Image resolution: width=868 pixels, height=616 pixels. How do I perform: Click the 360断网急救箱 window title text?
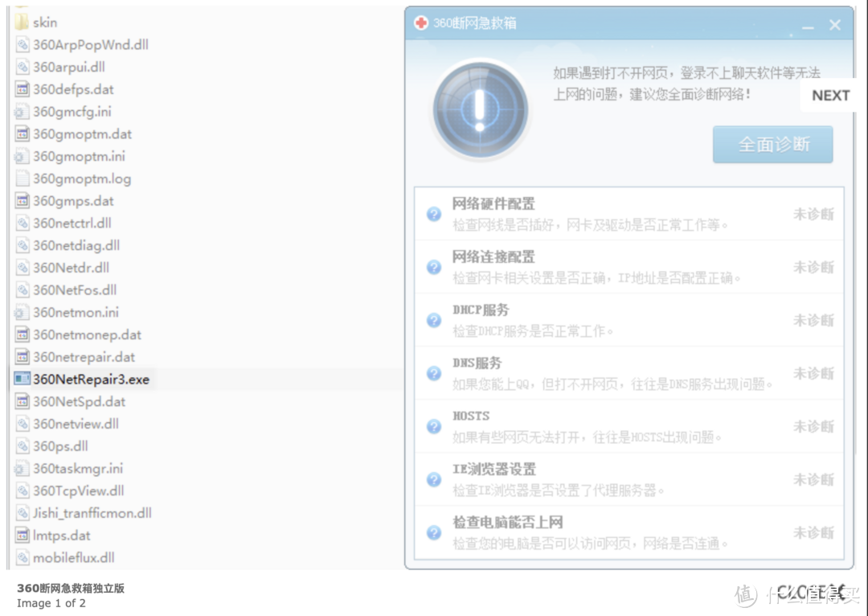[474, 23]
